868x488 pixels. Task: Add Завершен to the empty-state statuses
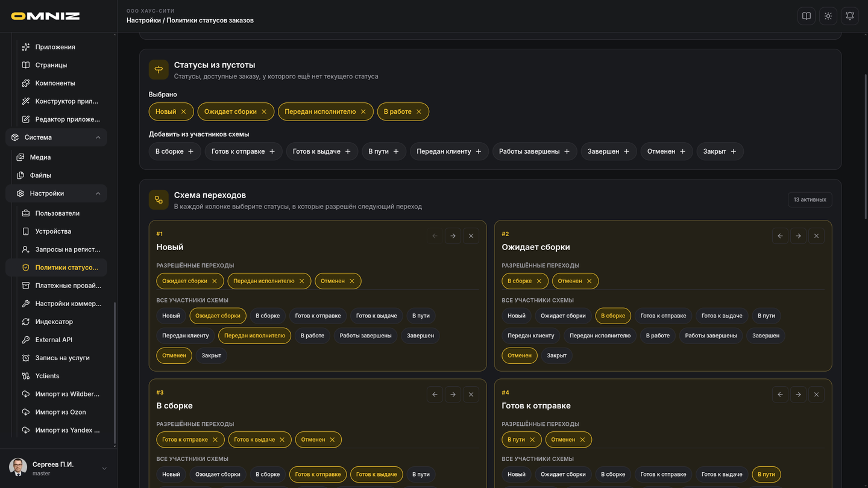pyautogui.click(x=609, y=151)
